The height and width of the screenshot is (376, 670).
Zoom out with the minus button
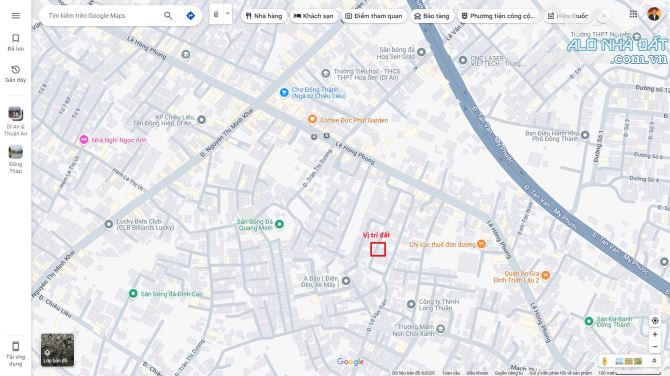click(655, 347)
